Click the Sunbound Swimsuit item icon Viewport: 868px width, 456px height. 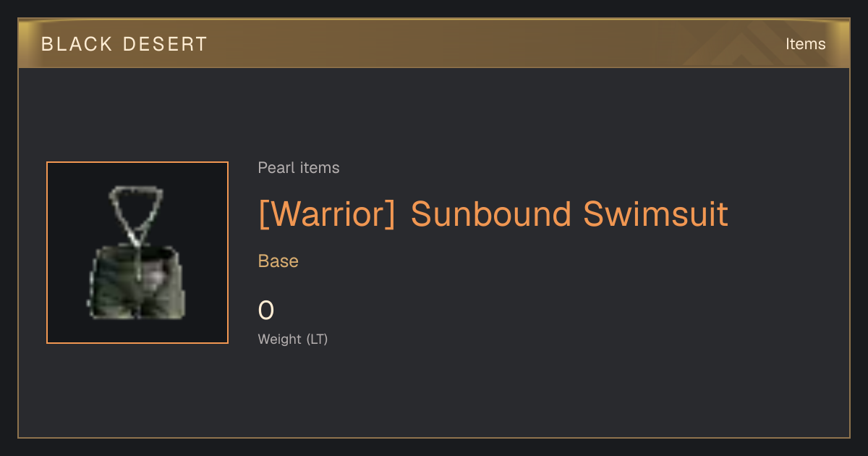(x=137, y=253)
